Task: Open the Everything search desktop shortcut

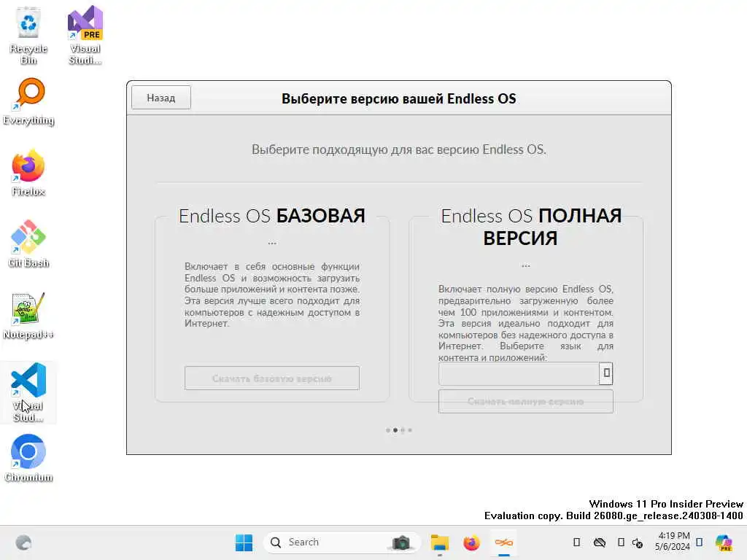Action: pos(28,102)
